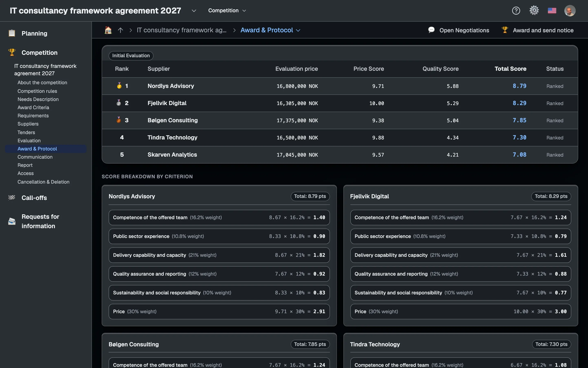This screenshot has width=588, height=368.
Task: Open Award Criteria in sidebar
Action: pos(33,107)
